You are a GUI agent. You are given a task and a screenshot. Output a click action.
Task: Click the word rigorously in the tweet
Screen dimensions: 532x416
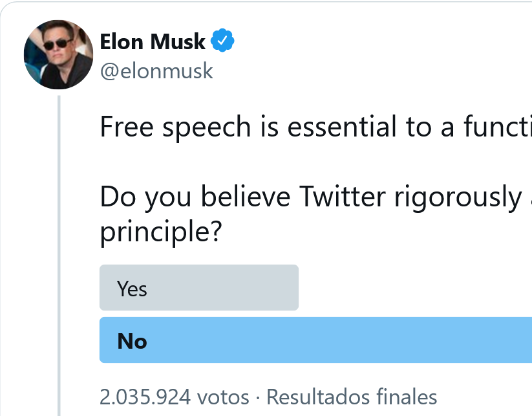pos(458,197)
